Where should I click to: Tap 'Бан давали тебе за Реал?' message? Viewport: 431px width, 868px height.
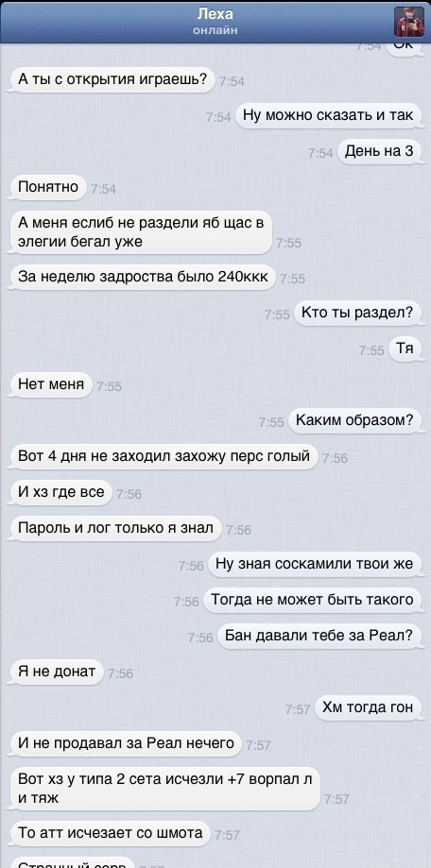[319, 636]
